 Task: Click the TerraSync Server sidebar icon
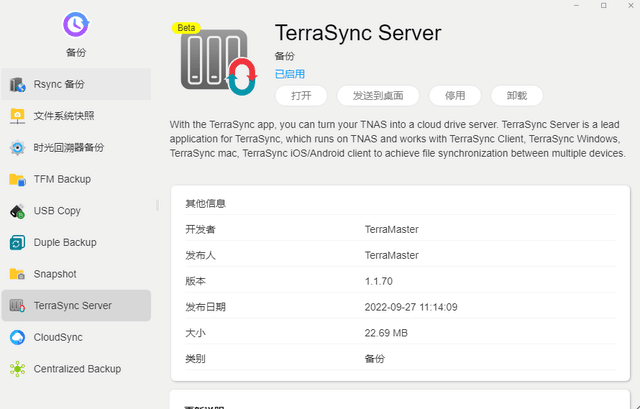pyautogui.click(x=18, y=306)
